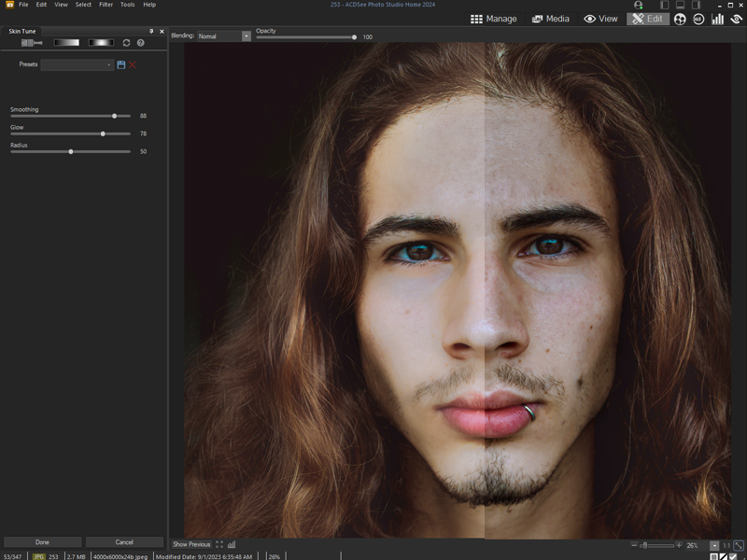The height and width of the screenshot is (560, 747).
Task: Pin the Skin Tune panel
Action: 151,32
